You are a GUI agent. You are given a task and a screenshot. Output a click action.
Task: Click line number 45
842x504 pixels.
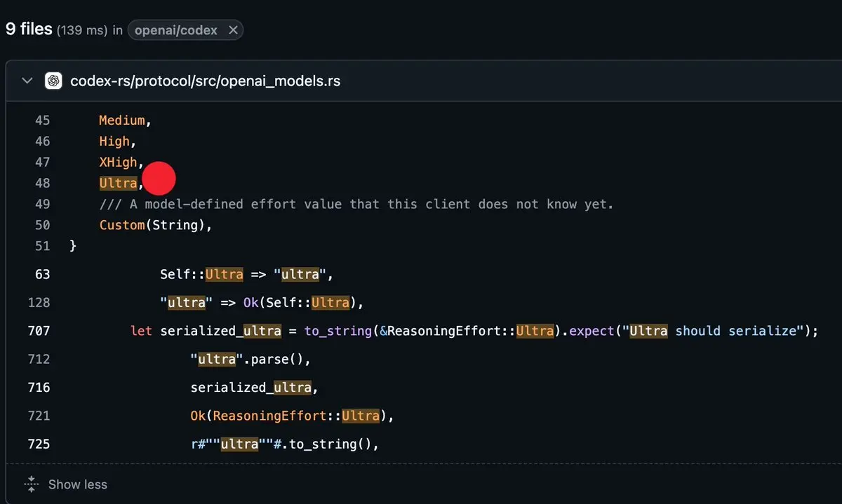point(42,121)
